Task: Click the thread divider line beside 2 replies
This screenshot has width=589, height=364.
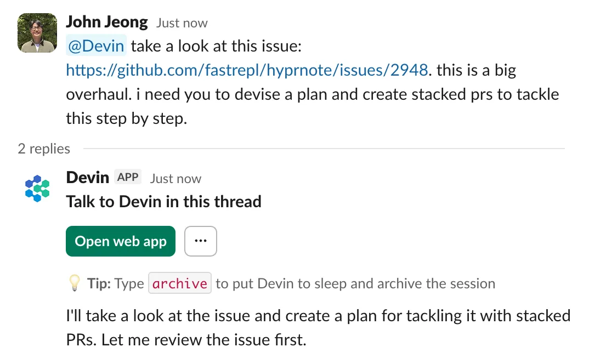Action: click(x=324, y=149)
